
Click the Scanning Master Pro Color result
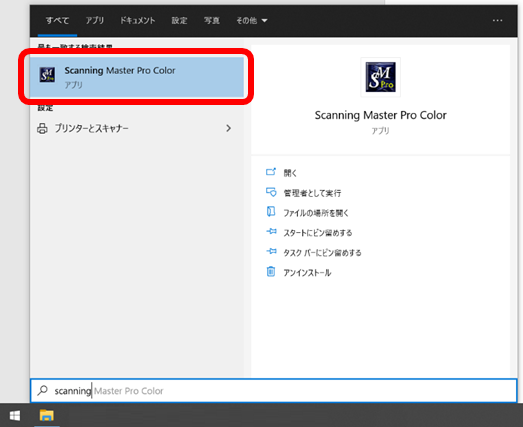(x=137, y=77)
